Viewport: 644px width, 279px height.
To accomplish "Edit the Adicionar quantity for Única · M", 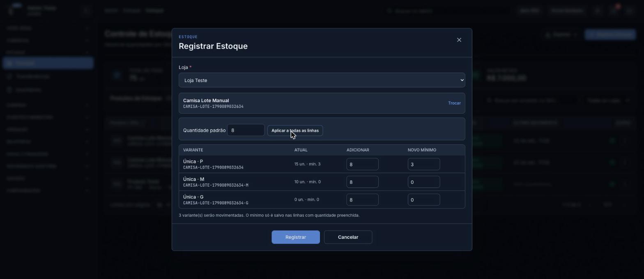I will 362,182.
